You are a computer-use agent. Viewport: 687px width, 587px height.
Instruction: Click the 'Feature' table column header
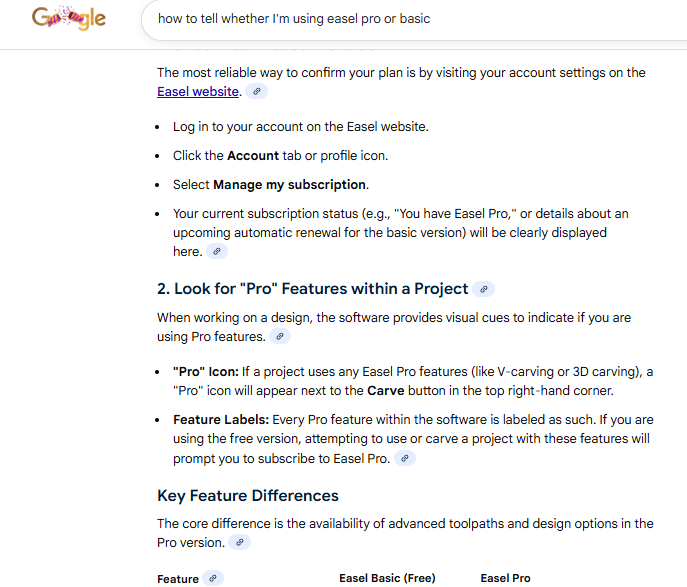pos(178,579)
